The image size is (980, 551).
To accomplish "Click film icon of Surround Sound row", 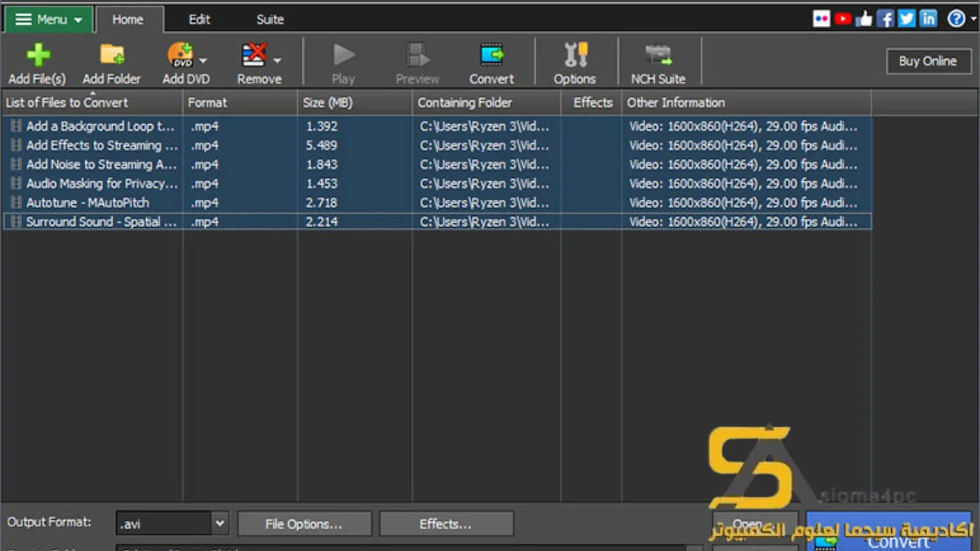I will point(16,222).
